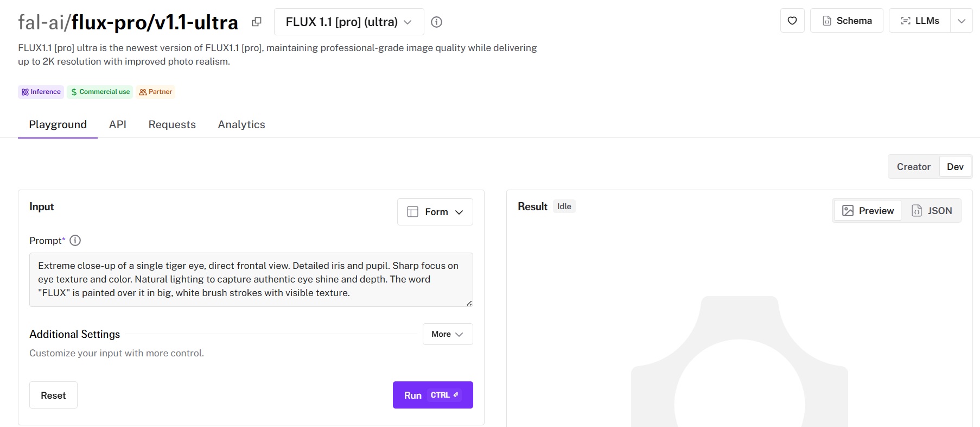Switch result view to JSON
The width and height of the screenshot is (980, 427).
click(x=932, y=211)
